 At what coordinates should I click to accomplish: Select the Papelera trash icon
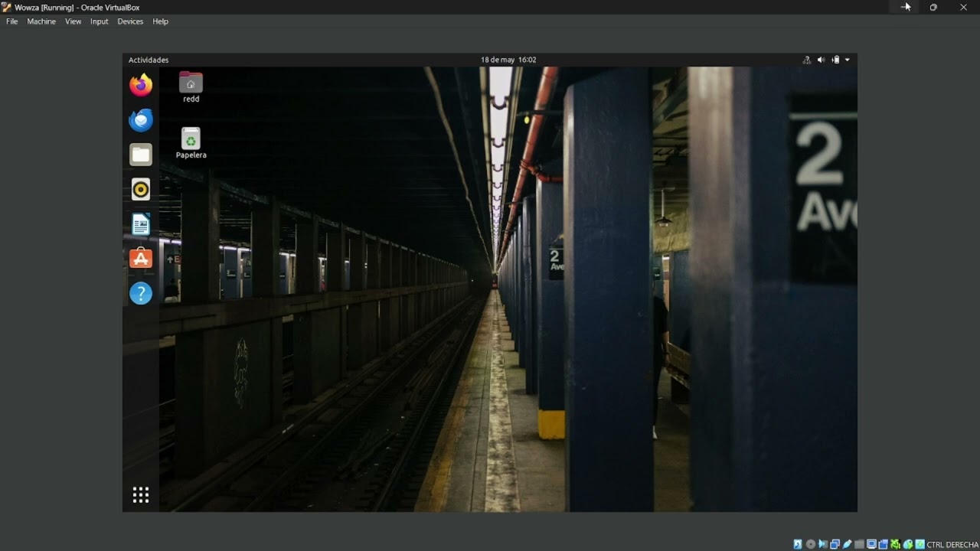pyautogui.click(x=191, y=143)
